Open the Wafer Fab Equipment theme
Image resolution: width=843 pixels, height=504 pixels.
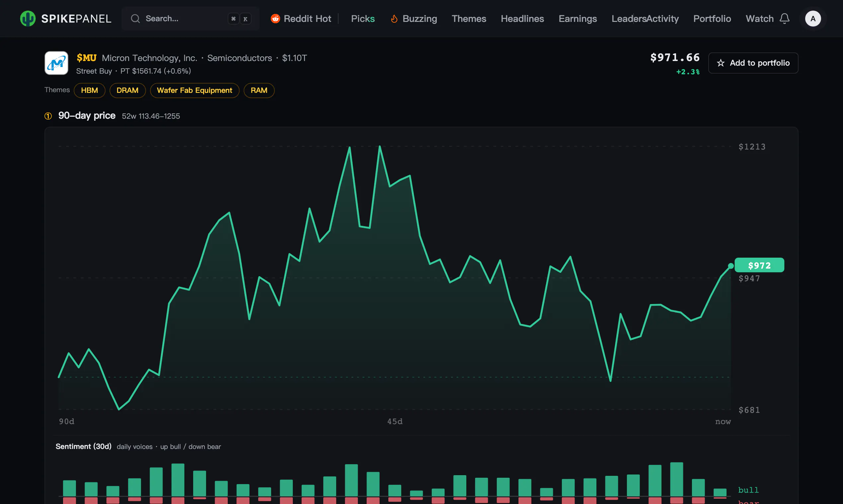click(x=194, y=90)
